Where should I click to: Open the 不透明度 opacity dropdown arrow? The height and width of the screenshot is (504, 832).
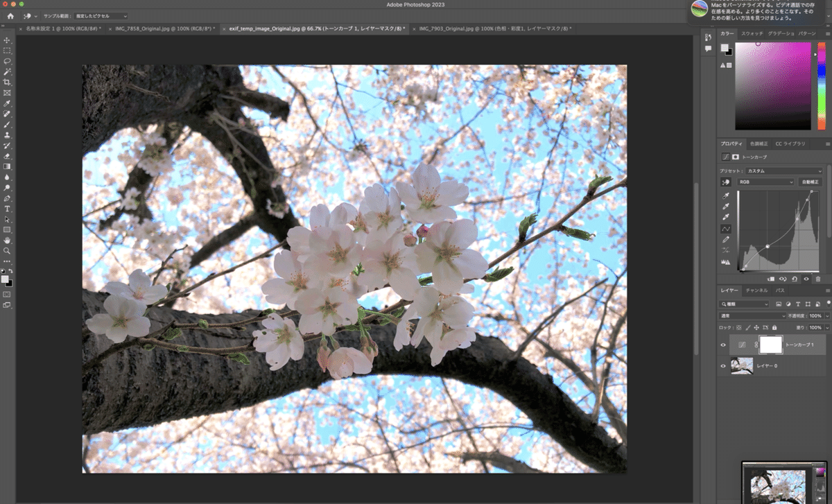point(827,315)
